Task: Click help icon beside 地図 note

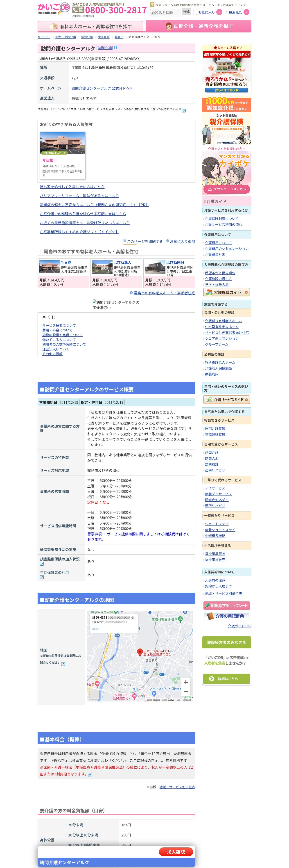Action: point(63,664)
